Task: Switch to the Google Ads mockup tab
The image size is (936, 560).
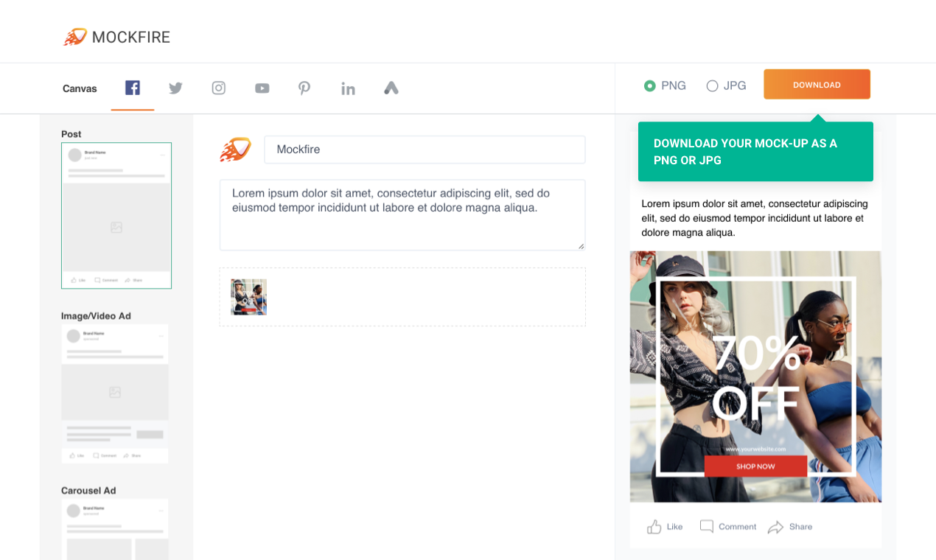Action: (x=391, y=88)
